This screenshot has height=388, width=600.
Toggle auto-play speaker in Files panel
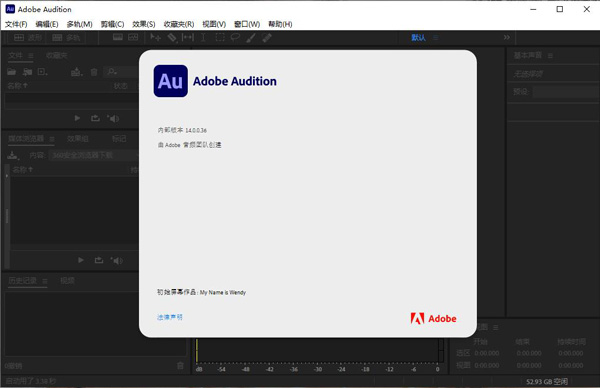tap(114, 119)
